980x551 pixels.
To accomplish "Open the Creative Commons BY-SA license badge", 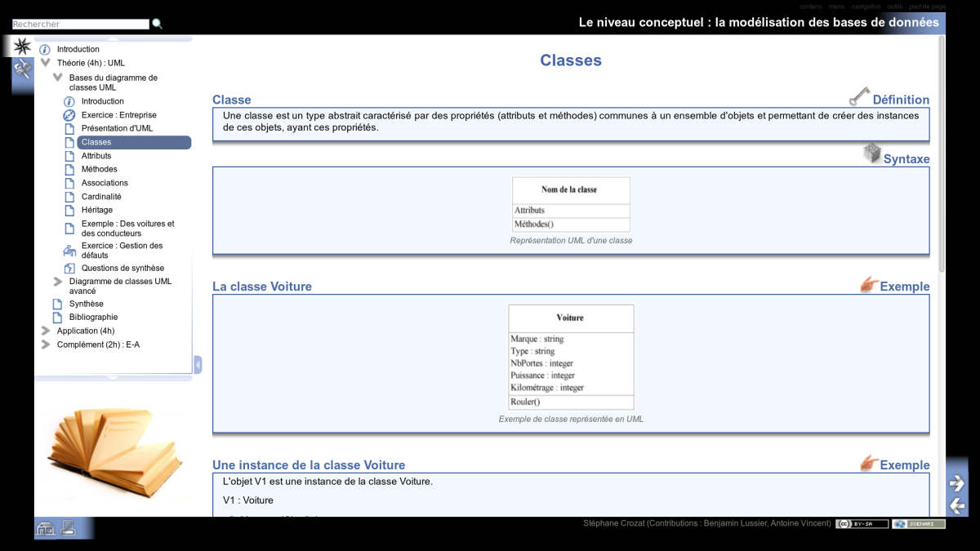I will 862,524.
